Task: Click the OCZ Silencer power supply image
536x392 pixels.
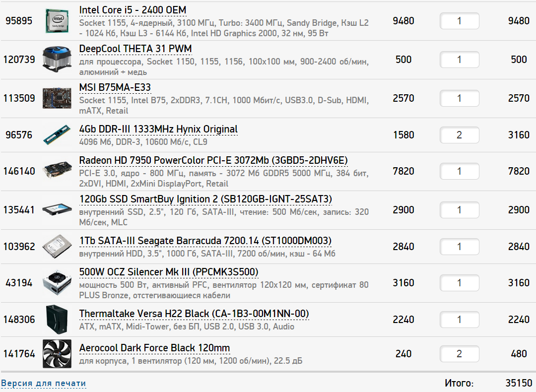Action: click(x=57, y=283)
